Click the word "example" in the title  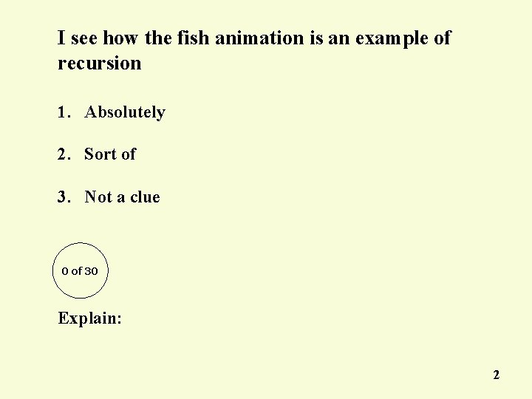tap(392, 39)
